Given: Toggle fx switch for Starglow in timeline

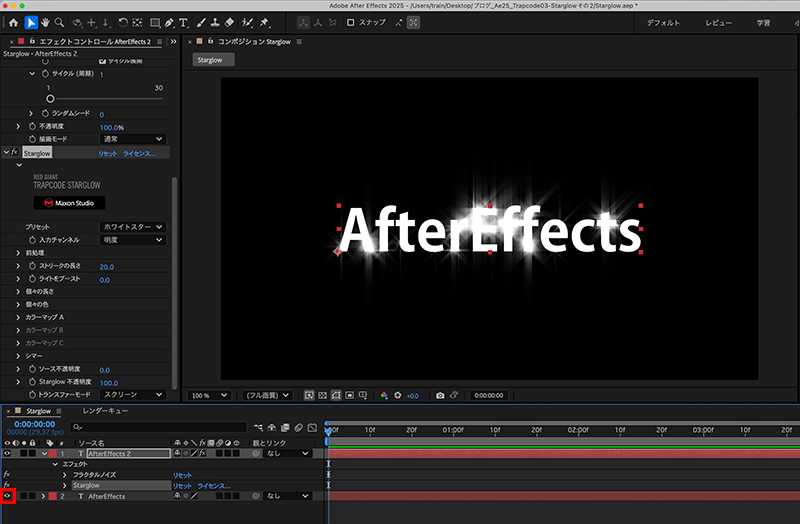Looking at the screenshot, I should tap(7, 485).
